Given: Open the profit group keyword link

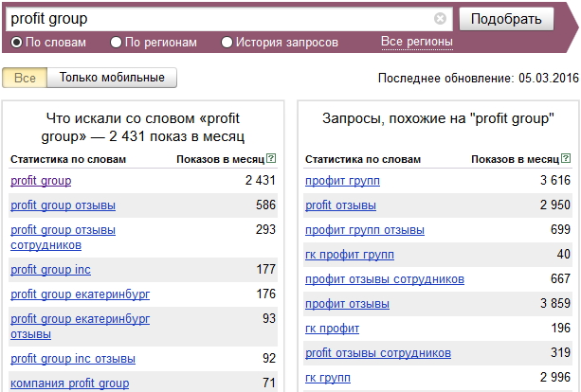Looking at the screenshot, I should pyautogui.click(x=41, y=181).
